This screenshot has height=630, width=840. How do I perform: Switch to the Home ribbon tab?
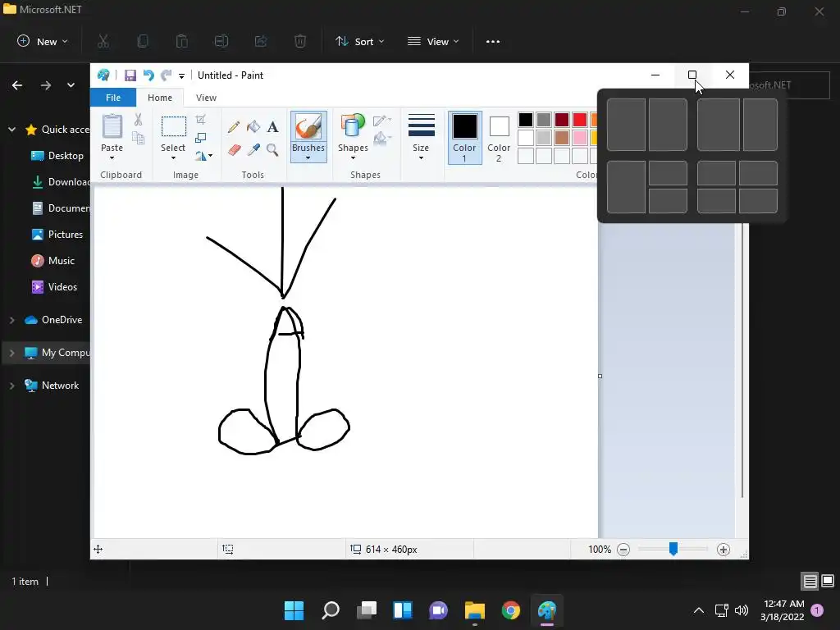(160, 98)
